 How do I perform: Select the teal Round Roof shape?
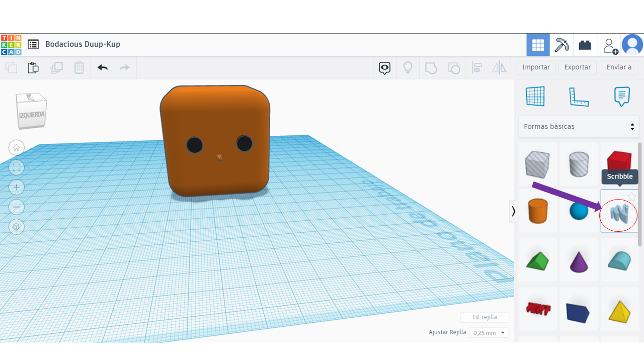[619, 260]
